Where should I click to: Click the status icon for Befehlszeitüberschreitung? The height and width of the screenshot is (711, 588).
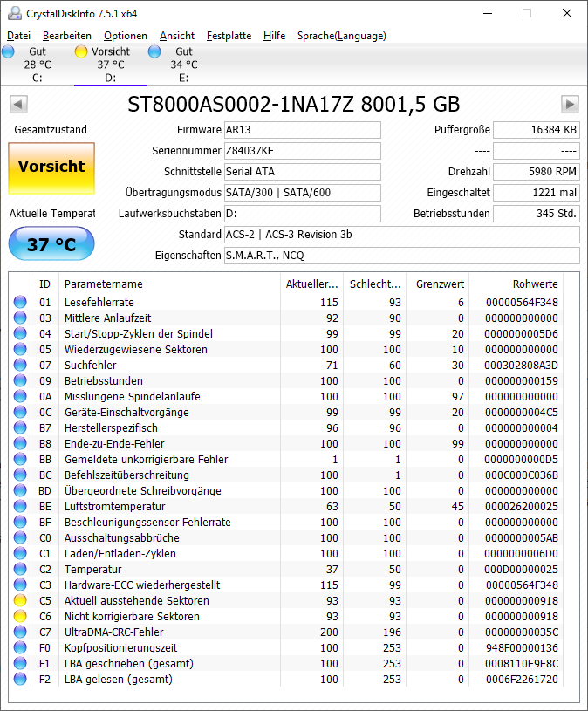(20, 475)
